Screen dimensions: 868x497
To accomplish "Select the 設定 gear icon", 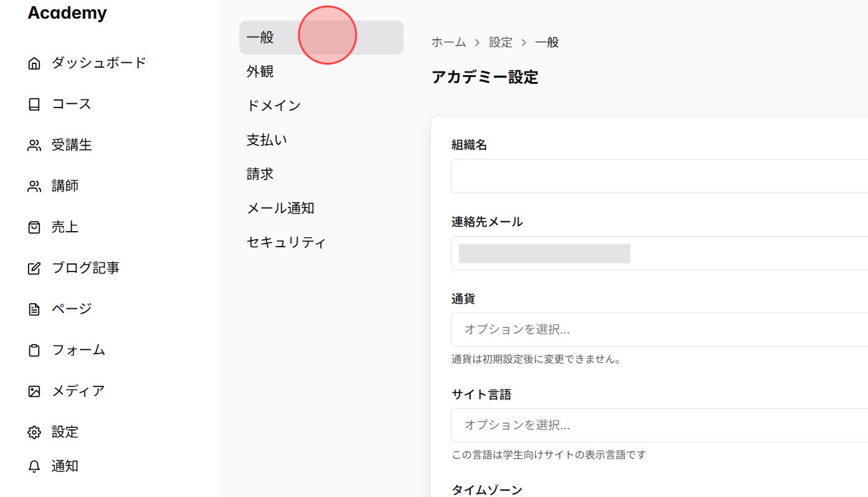I will (34, 431).
